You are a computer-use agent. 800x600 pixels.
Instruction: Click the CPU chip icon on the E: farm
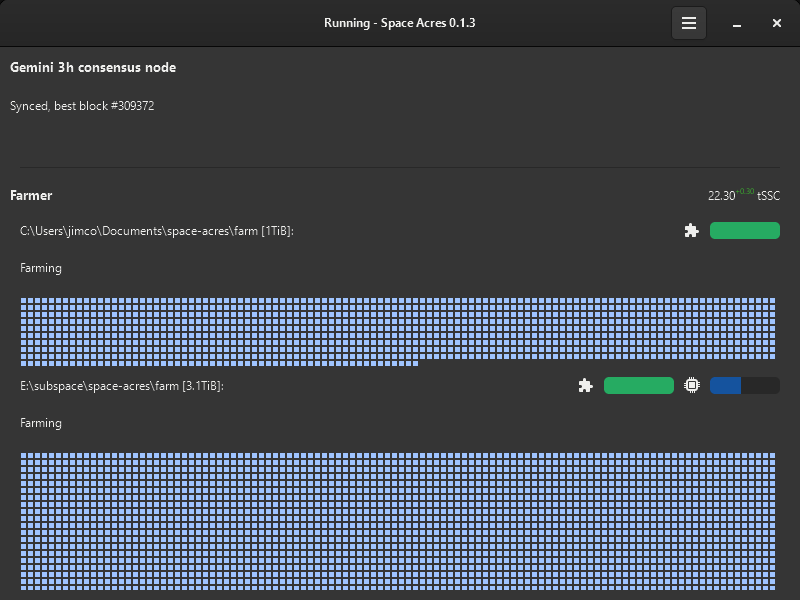pyautogui.click(x=691, y=386)
